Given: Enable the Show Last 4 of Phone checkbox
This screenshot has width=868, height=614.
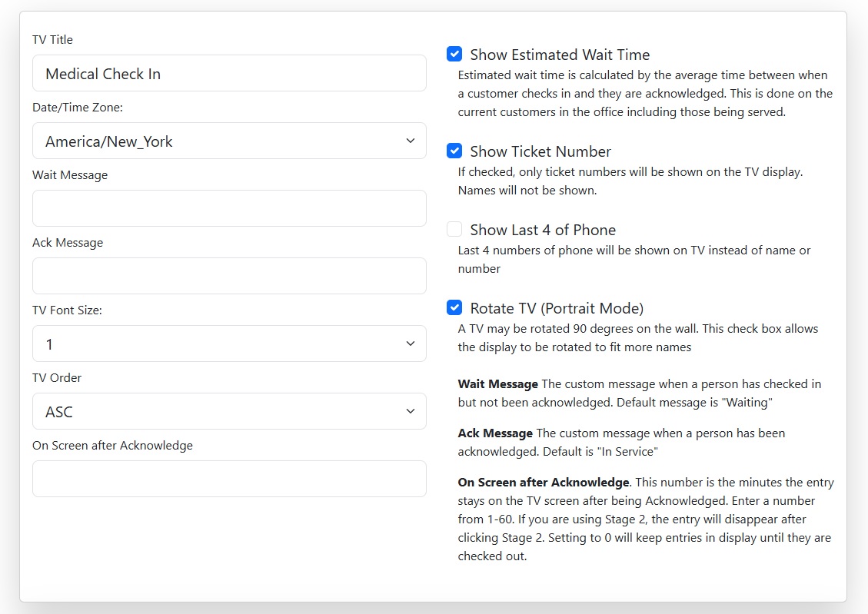Looking at the screenshot, I should [x=454, y=230].
